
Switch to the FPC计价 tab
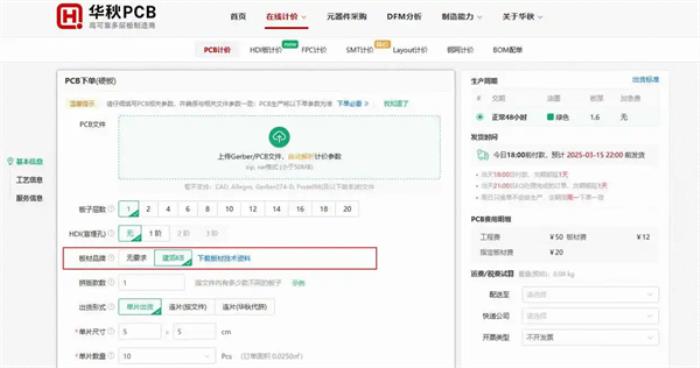314,50
